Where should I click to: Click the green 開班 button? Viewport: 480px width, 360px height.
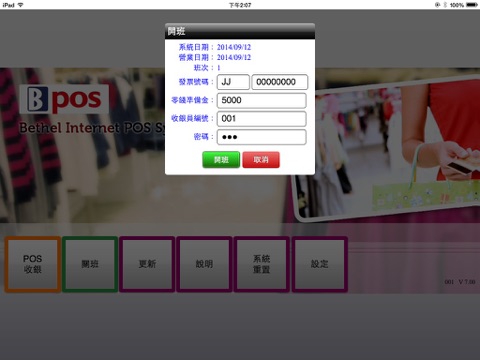click(221, 160)
